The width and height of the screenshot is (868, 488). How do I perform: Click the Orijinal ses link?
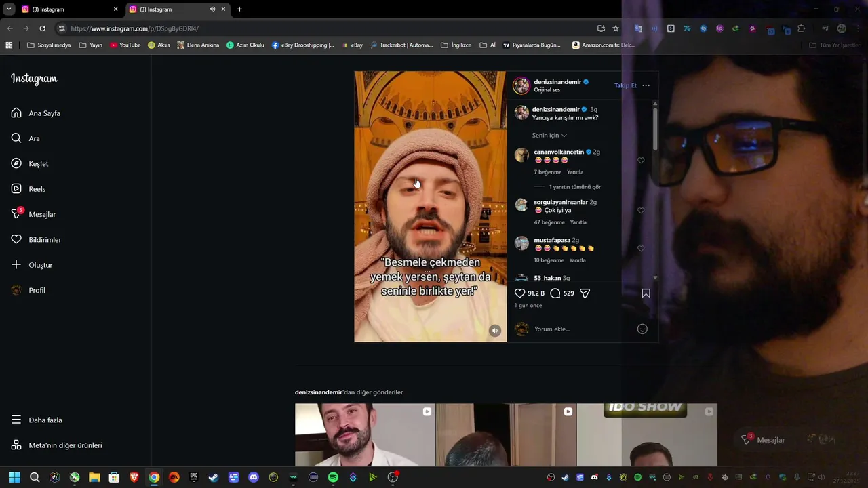[x=547, y=90]
